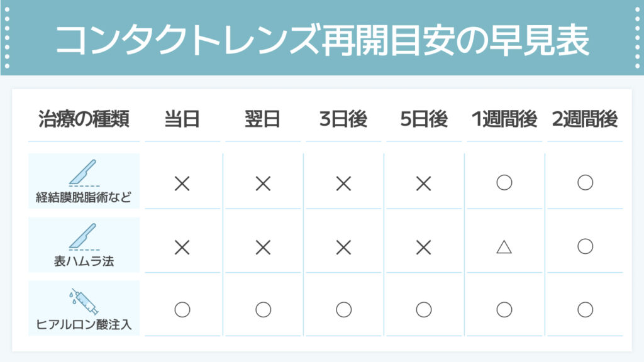This screenshot has height=362, width=644.
Task: Select the 治療の種類 column header
Action: click(84, 119)
